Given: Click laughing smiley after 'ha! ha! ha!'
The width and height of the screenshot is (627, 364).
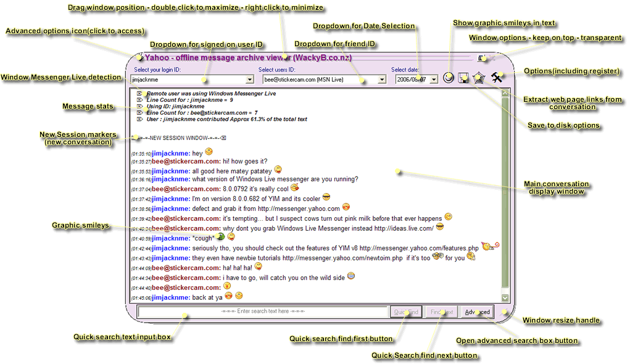Looking at the screenshot, I should coord(259,266).
